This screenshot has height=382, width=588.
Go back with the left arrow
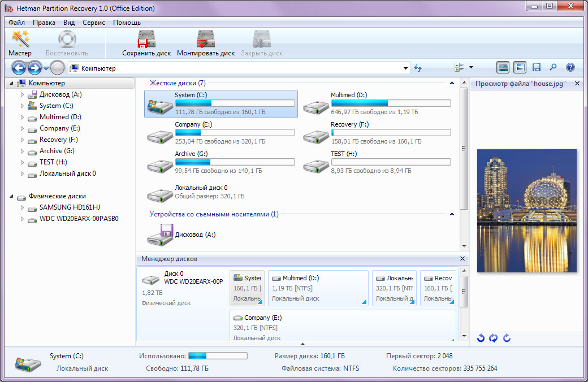click(19, 68)
